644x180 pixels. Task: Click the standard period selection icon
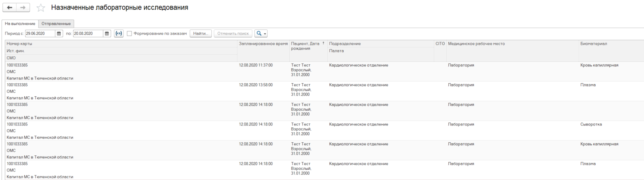[119, 34]
